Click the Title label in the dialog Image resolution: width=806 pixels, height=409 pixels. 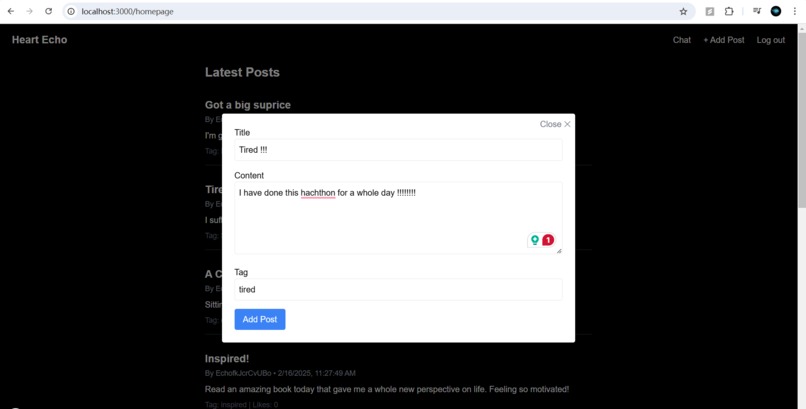[x=242, y=133]
